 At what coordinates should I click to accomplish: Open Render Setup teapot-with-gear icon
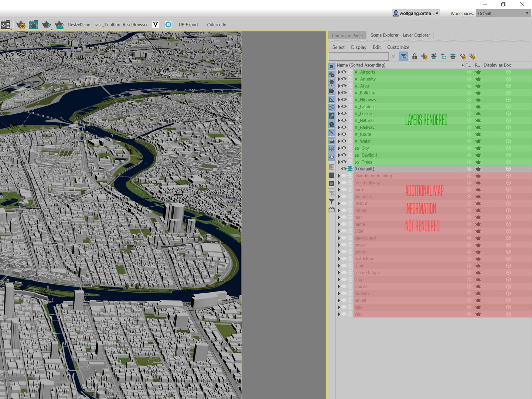coord(21,25)
